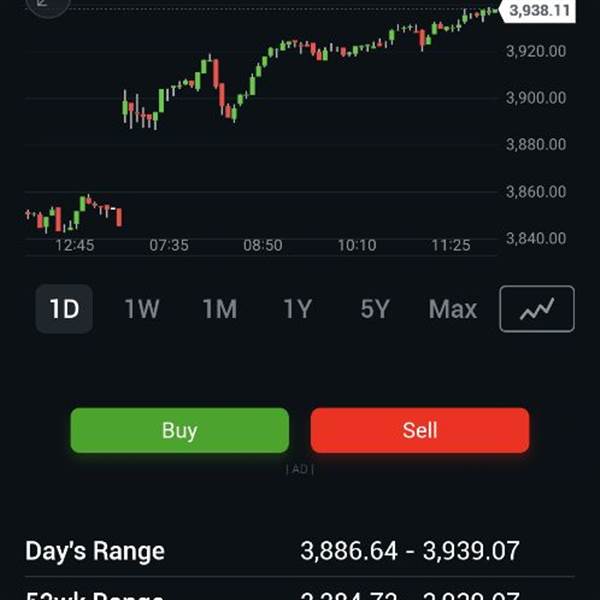
Task: Select the 1W time range
Action: click(x=142, y=309)
